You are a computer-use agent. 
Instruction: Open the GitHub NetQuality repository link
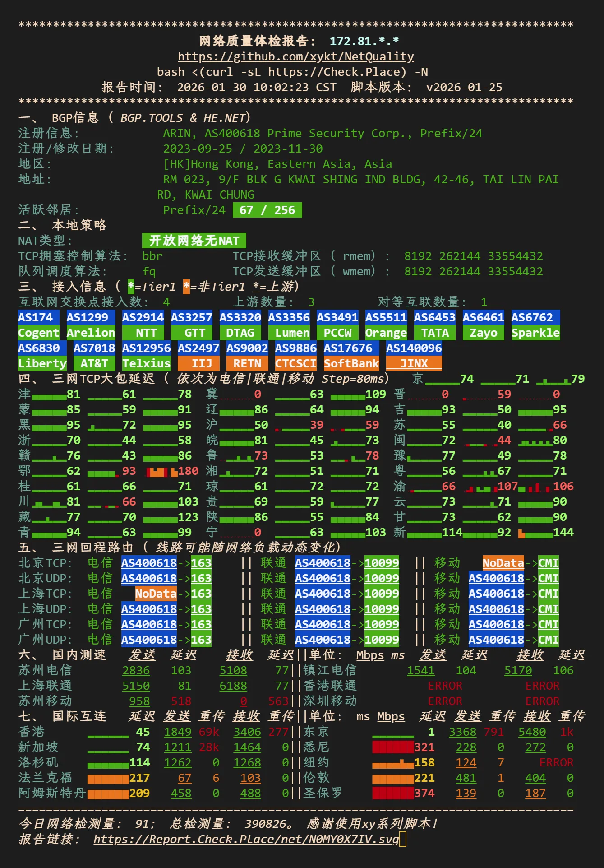pos(295,56)
